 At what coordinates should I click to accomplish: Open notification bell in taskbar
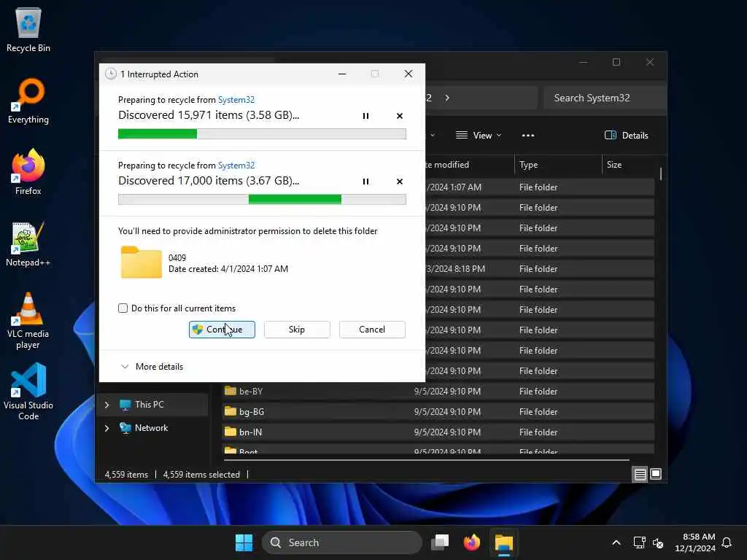click(727, 542)
